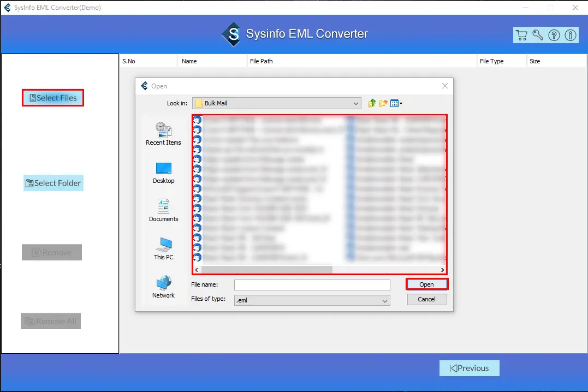Go to This PC location
Image resolution: width=588 pixels, height=392 pixels.
(163, 249)
